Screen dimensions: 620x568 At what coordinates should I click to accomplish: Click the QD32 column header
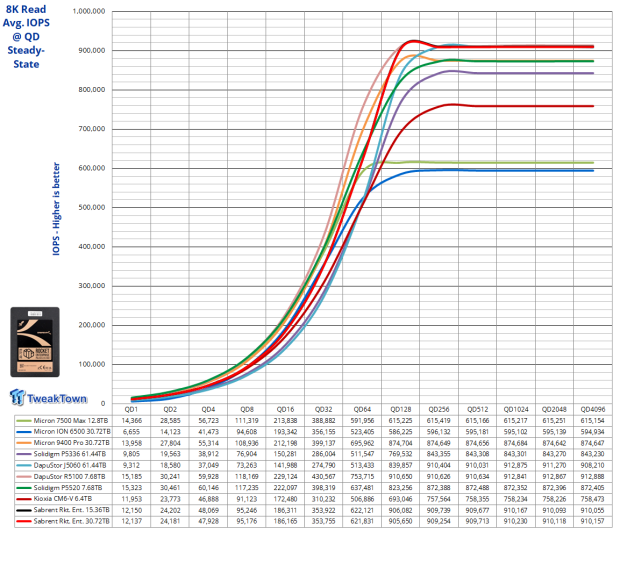pos(324,409)
